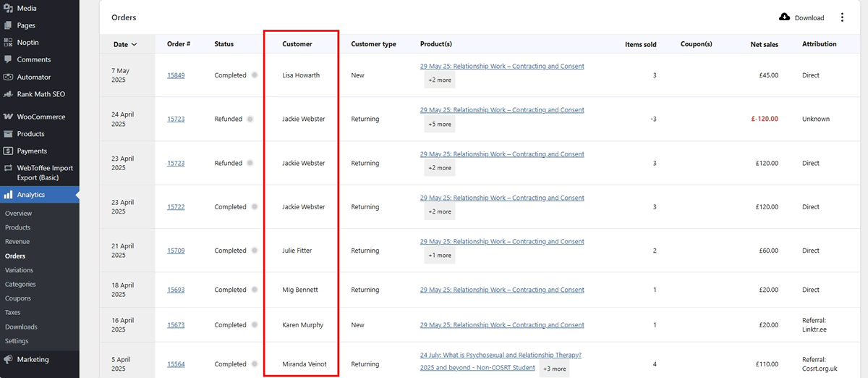This screenshot has width=868, height=378.
Task: Open order 15849 link
Action: [176, 75]
